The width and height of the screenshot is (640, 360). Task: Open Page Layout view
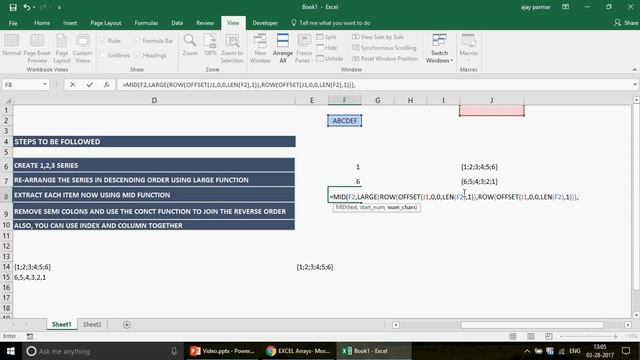click(x=62, y=49)
